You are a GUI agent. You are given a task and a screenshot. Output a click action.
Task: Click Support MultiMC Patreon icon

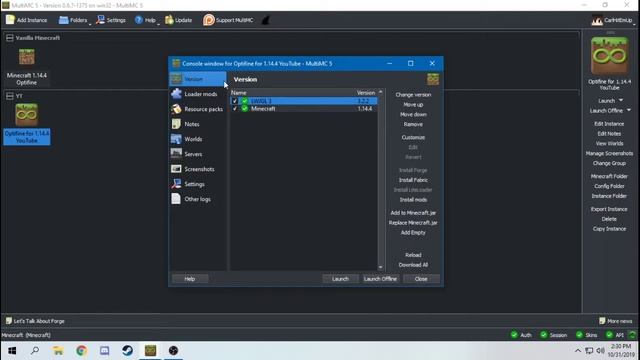209,20
